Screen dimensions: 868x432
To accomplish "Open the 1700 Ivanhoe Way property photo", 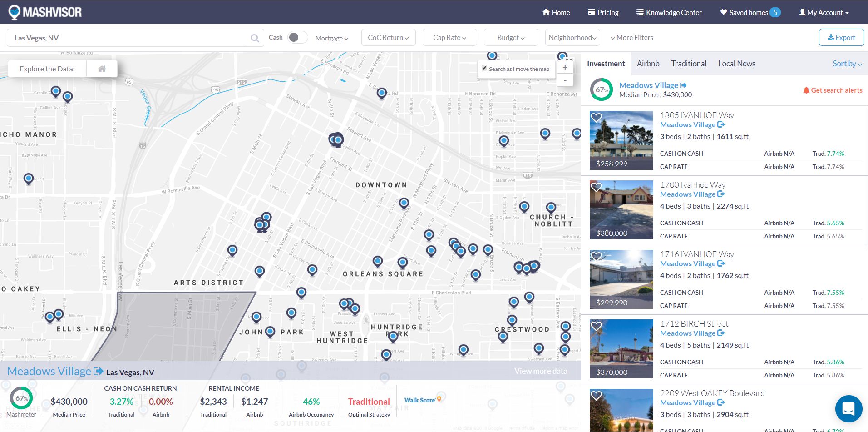I will 621,210.
